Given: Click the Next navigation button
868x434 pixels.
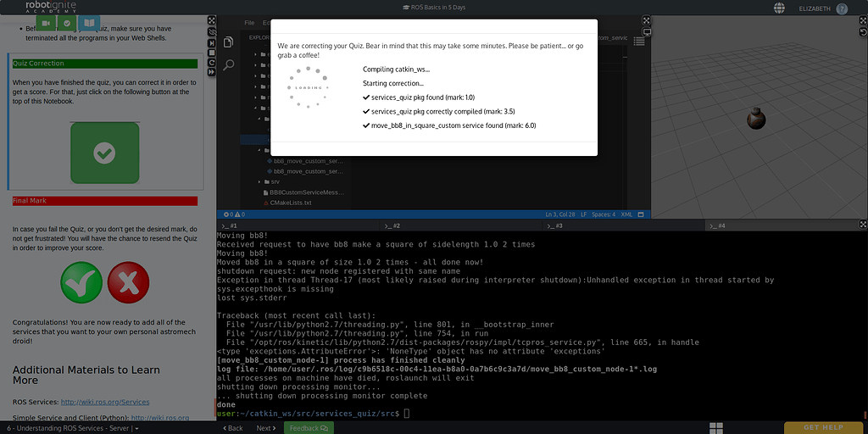Looking at the screenshot, I should click(266, 428).
